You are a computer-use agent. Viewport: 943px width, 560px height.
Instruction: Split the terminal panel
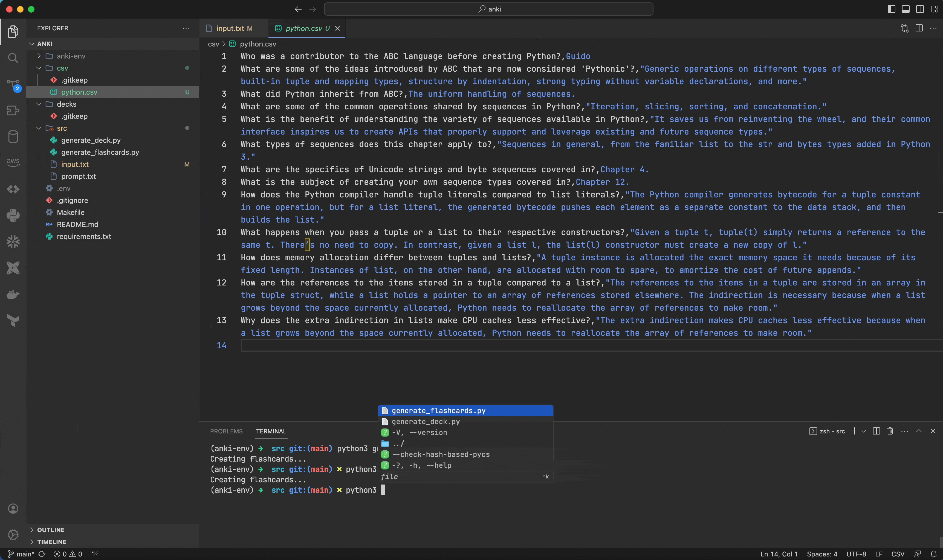(x=877, y=431)
